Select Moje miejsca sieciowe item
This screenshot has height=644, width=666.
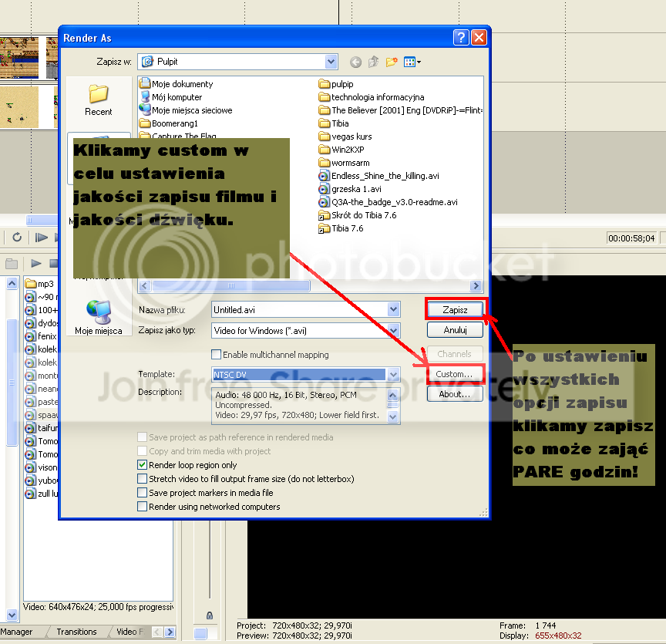click(x=187, y=110)
